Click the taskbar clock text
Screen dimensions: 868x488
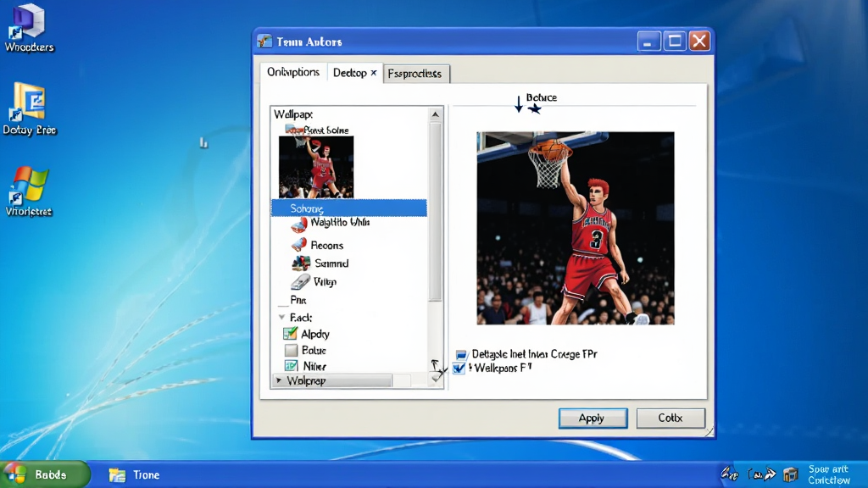829,474
